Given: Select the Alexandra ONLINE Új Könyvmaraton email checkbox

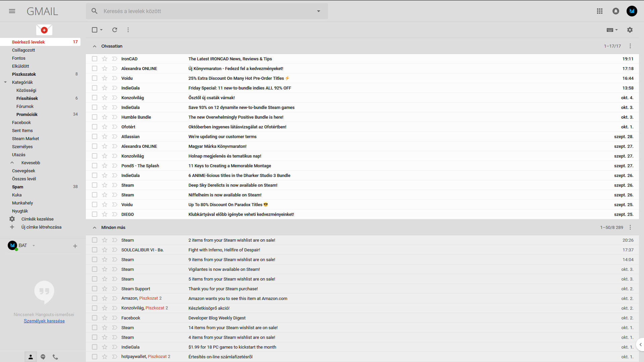Looking at the screenshot, I should click(95, 68).
